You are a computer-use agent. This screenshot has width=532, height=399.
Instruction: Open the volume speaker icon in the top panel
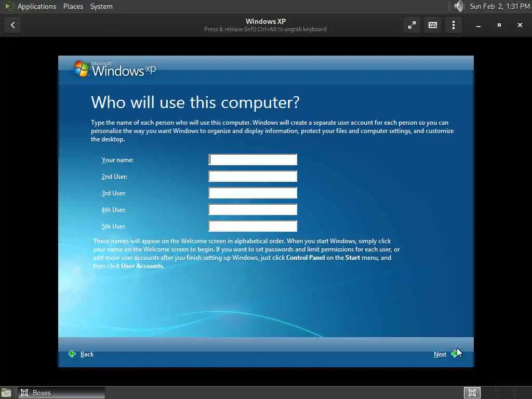pos(459,6)
